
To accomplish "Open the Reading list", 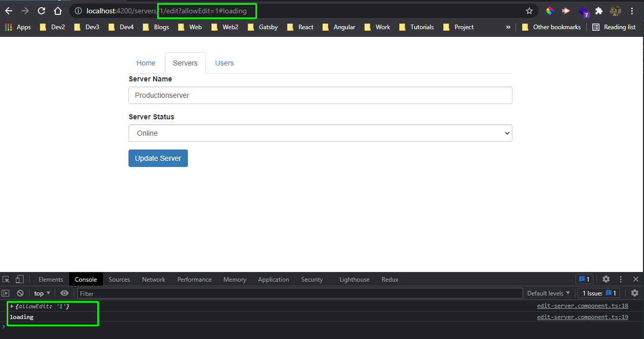I will pos(614,27).
